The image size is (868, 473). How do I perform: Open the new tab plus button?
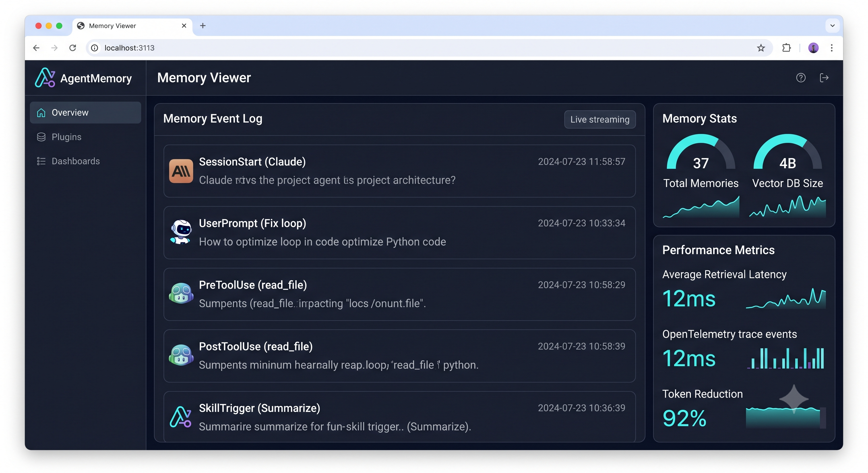point(203,26)
